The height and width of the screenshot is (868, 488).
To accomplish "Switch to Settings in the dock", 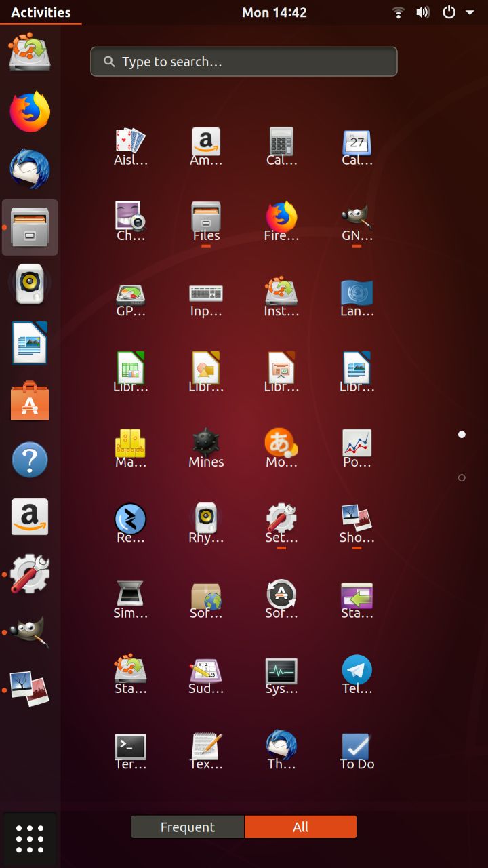I will 30,574.
